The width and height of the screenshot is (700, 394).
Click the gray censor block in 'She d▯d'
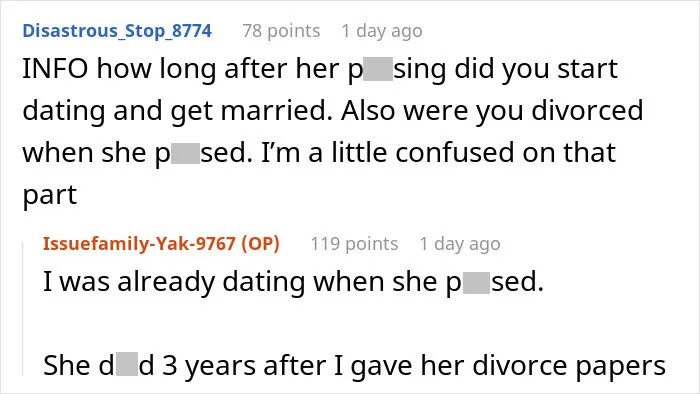point(127,364)
